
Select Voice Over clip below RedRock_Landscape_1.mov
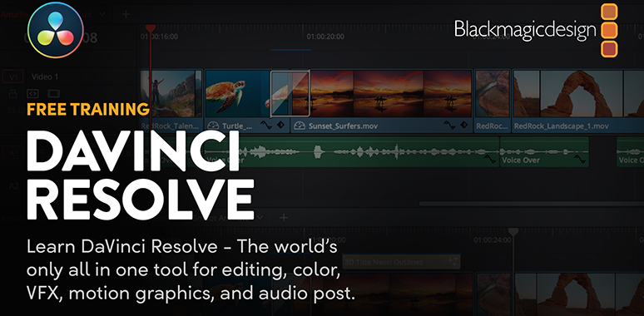[x=544, y=152]
